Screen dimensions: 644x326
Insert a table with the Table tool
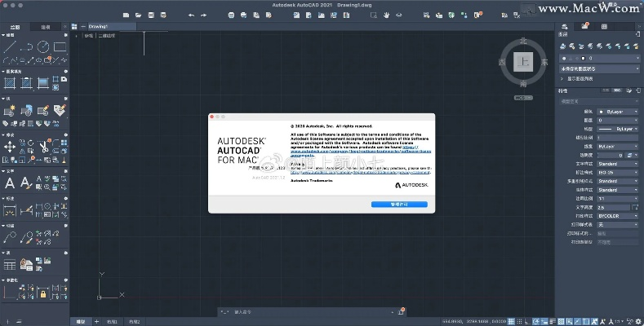click(9, 264)
